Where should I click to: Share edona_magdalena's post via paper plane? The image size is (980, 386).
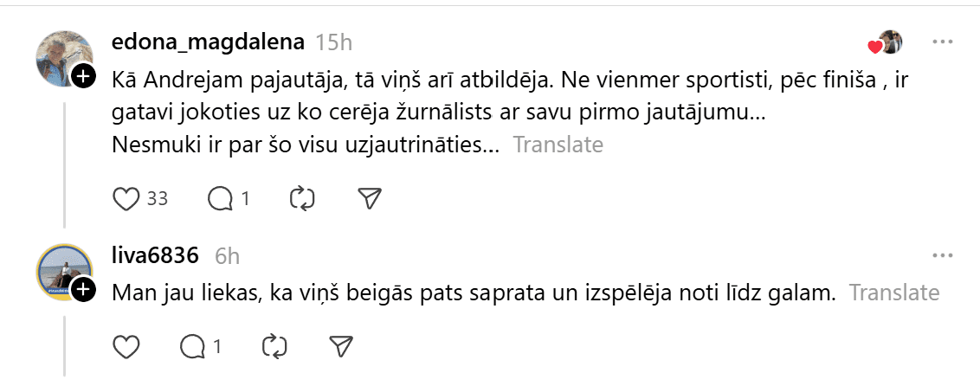click(370, 199)
